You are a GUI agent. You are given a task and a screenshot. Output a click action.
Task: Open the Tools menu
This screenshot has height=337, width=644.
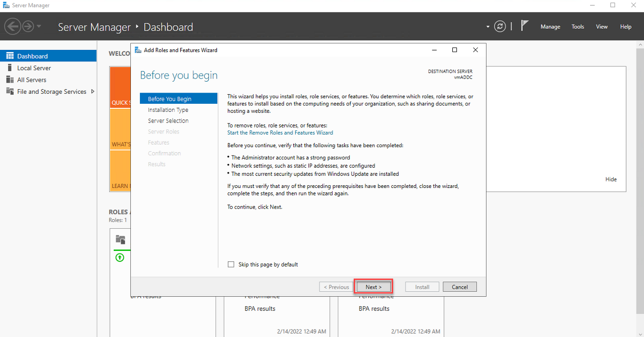[x=578, y=27]
